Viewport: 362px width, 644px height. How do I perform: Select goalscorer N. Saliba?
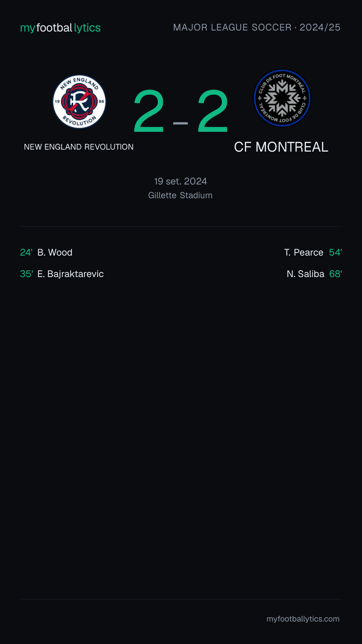(x=305, y=274)
